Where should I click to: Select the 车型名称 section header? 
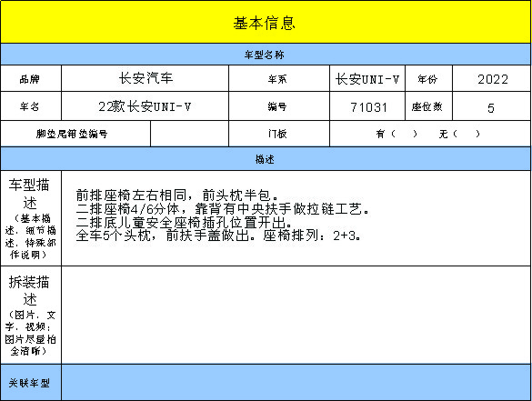(266, 55)
